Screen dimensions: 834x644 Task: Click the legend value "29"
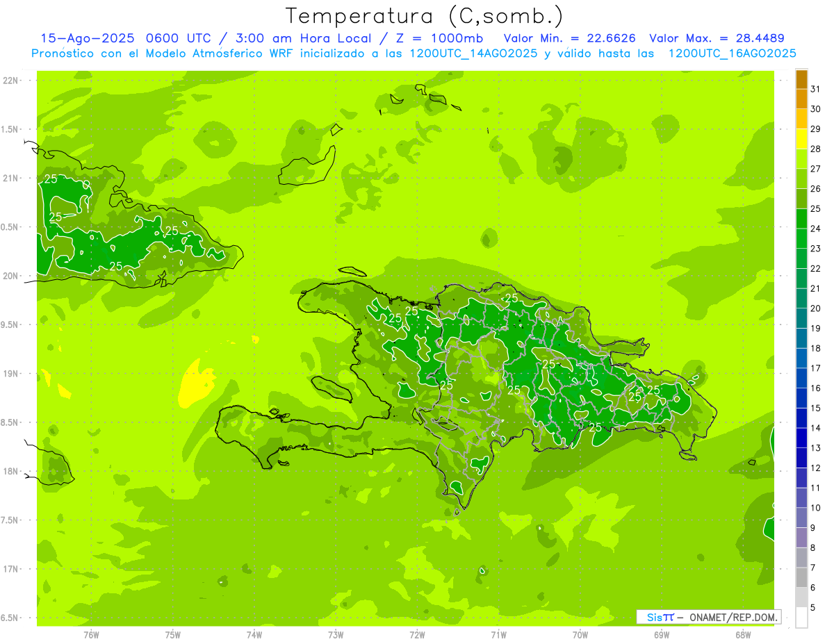[815, 129]
